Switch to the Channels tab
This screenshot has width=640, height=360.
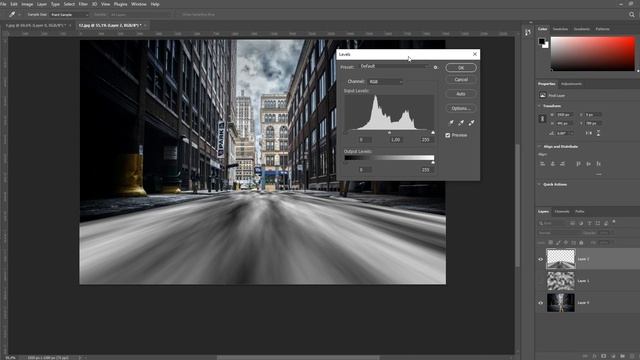point(562,211)
